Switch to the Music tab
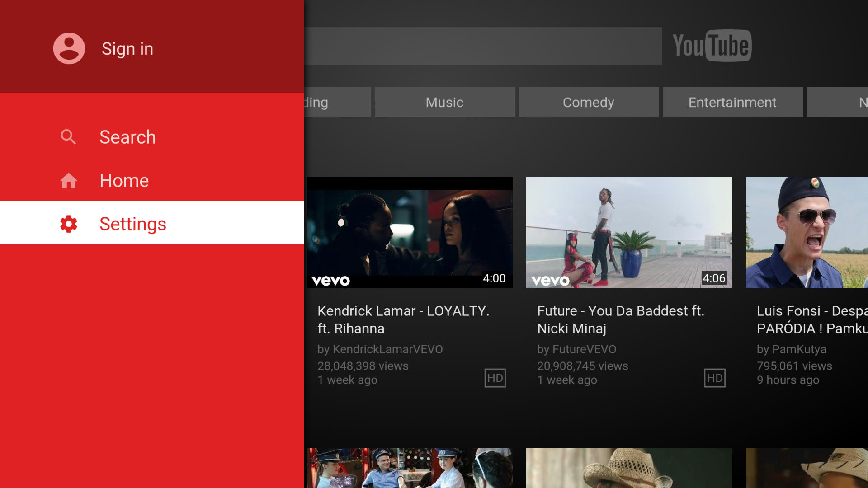 (444, 102)
